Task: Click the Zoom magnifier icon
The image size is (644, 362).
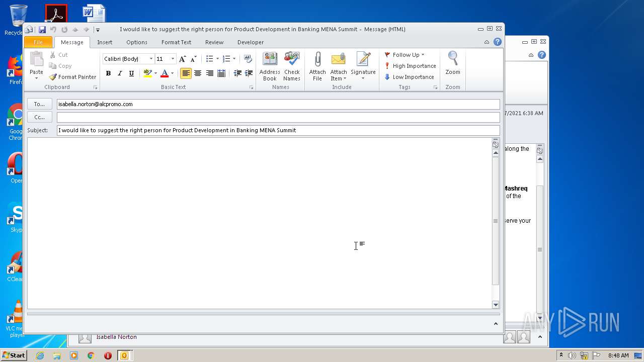Action: point(453,63)
